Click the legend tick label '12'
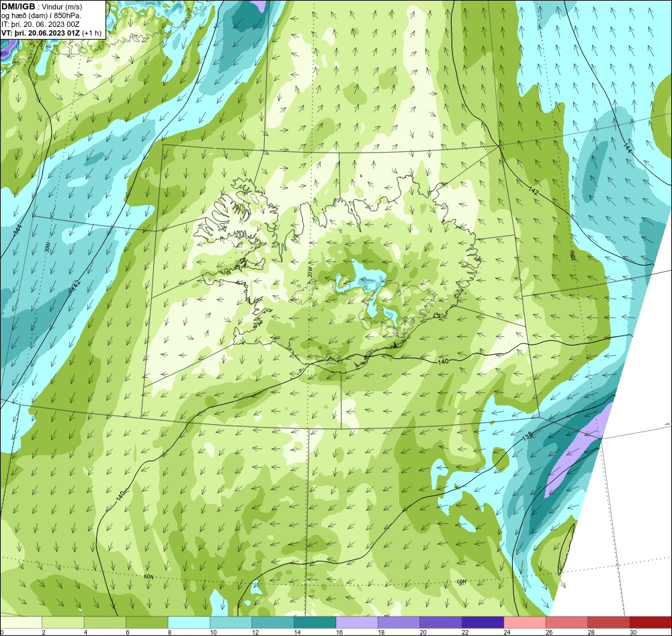Screen dimensions: 672x636 tap(255, 632)
